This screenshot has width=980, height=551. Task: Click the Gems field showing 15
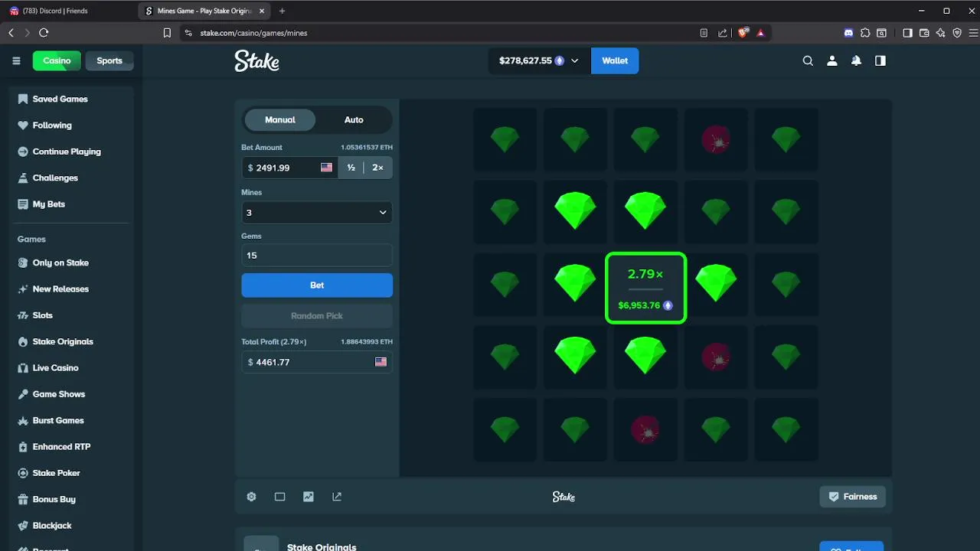(317, 256)
